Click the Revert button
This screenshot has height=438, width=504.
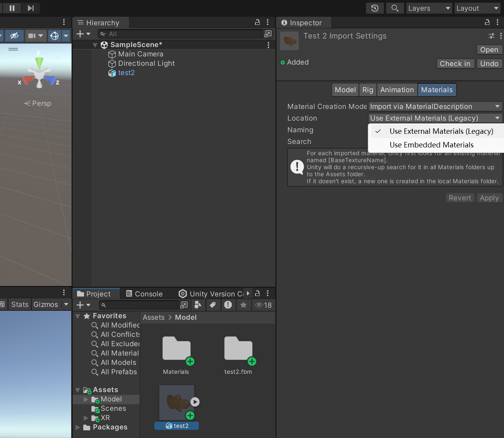coord(460,198)
